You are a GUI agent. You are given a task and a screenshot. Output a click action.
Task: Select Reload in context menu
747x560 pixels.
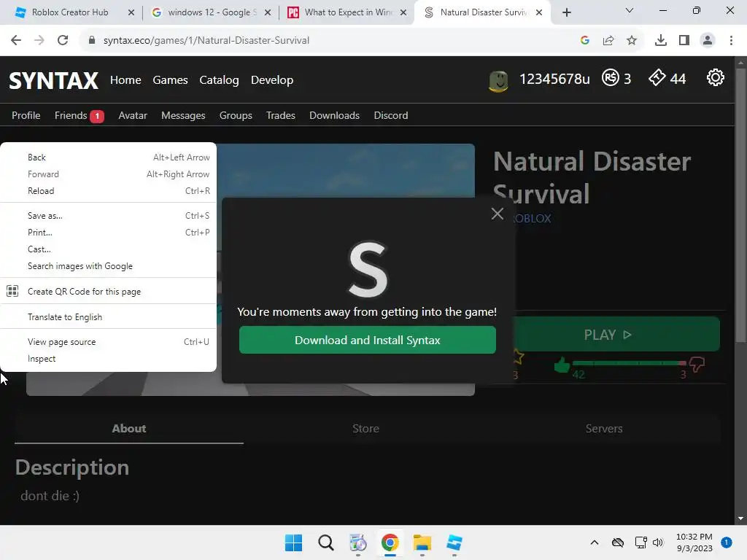point(108,191)
